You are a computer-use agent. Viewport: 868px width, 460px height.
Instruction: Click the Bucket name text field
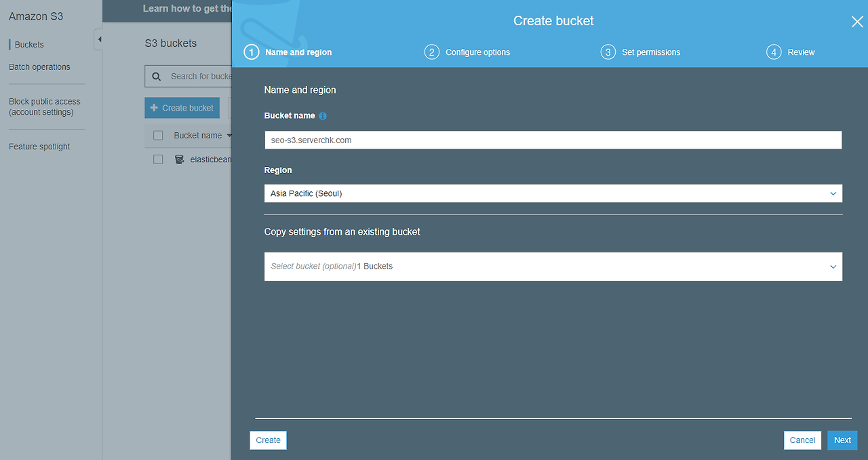coord(553,140)
